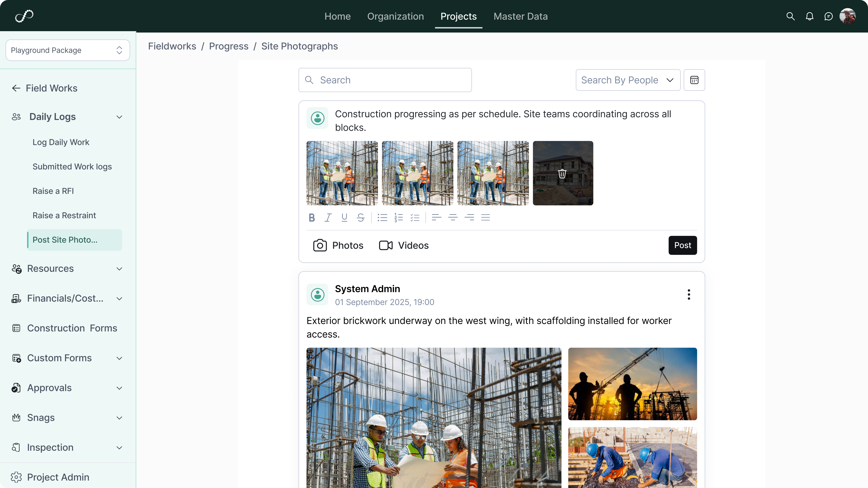The width and height of the screenshot is (868, 488).
Task: Collapse the Daily Logs section
Action: tap(119, 117)
